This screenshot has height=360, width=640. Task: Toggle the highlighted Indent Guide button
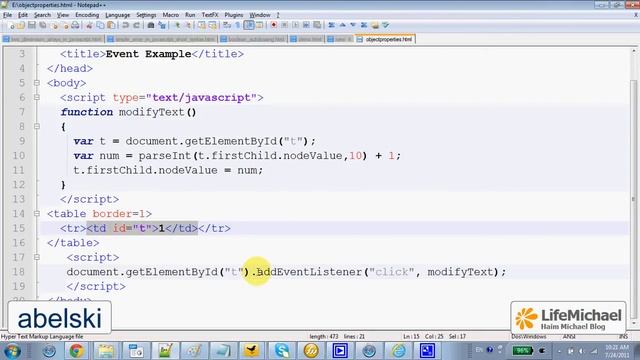click(249, 25)
